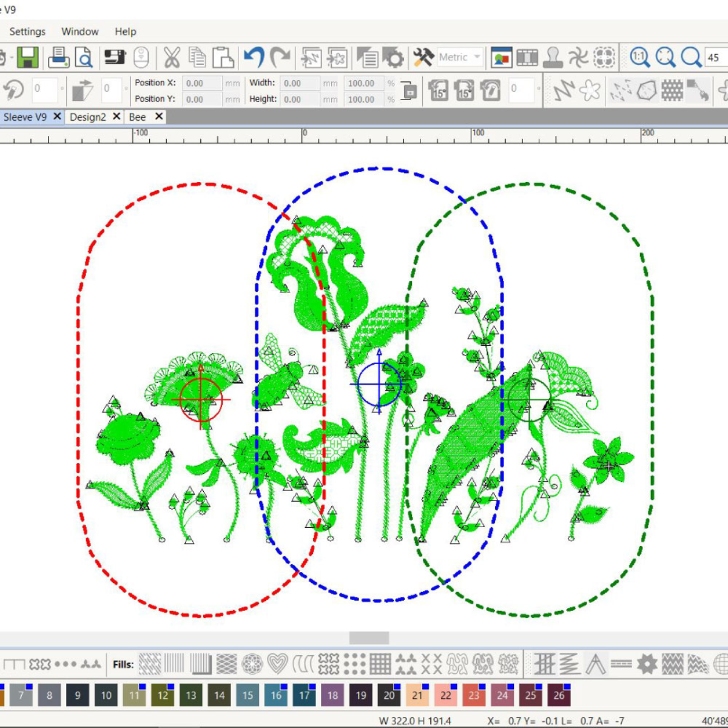Switch to the Design2 tab
The image size is (728, 728).
[88, 117]
